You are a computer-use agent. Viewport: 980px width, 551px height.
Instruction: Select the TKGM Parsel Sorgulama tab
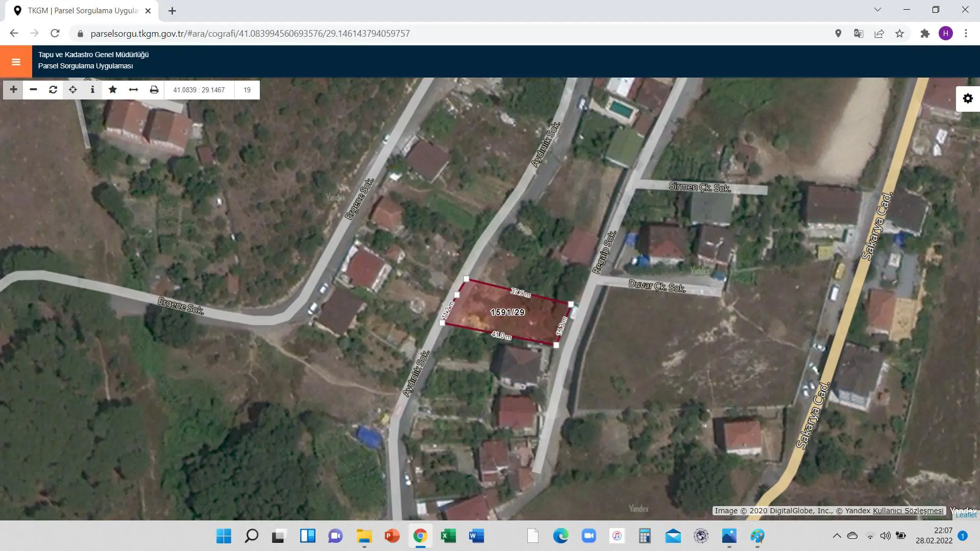(82, 11)
